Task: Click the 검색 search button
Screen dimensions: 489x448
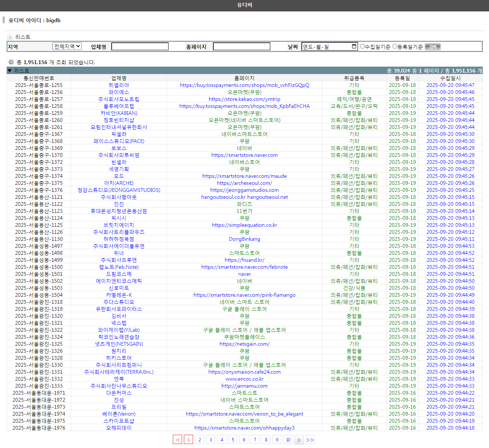Action: (x=433, y=47)
